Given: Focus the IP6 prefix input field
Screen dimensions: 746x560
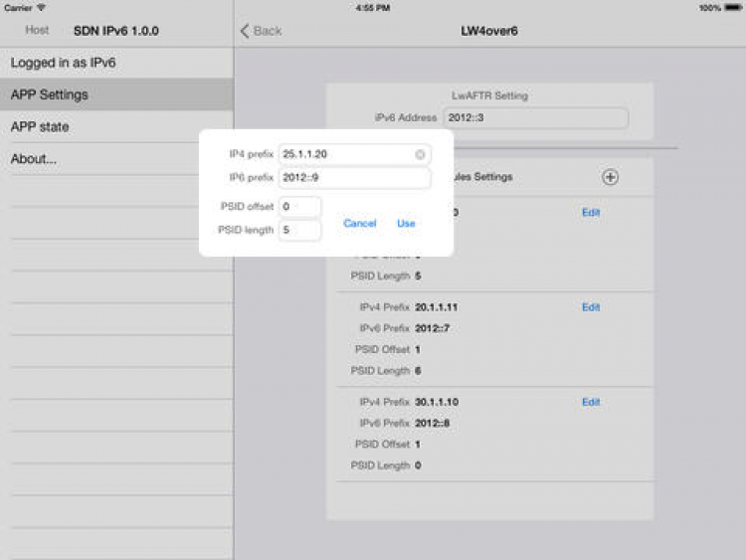Looking at the screenshot, I should coord(354,177).
